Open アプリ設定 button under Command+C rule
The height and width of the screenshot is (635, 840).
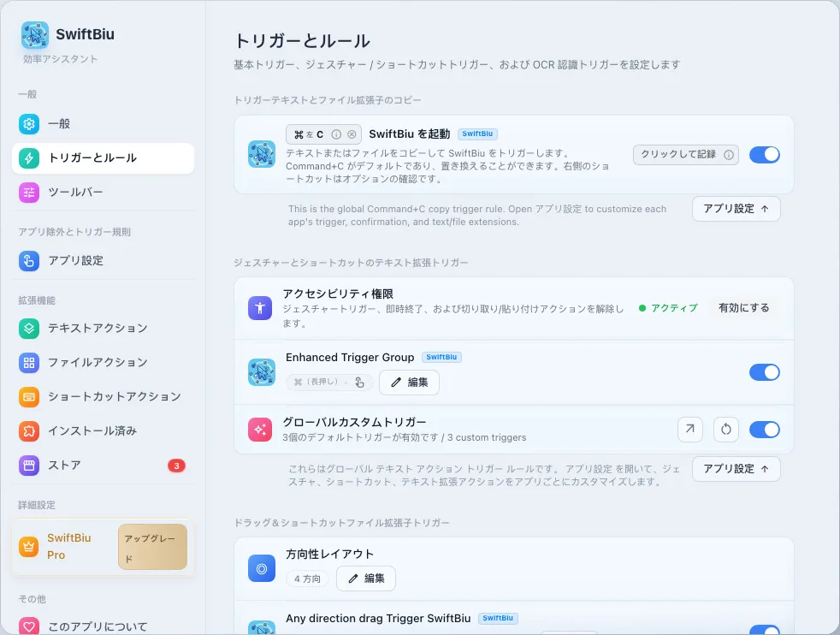tap(736, 209)
